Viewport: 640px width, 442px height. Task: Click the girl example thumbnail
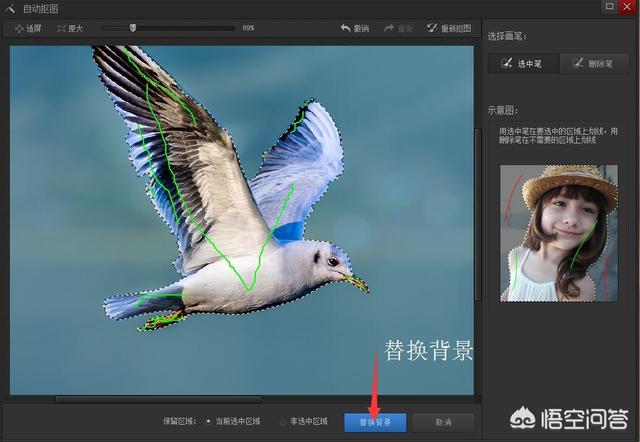[559, 233]
